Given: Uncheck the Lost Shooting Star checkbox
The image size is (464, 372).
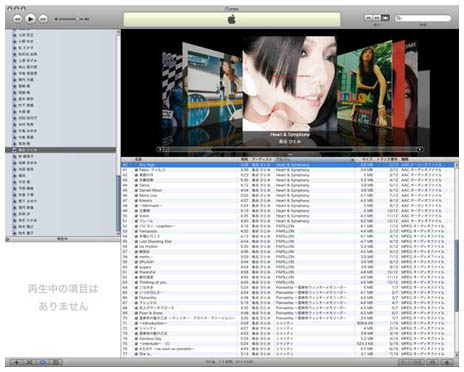Looking at the screenshot, I should point(136,242).
